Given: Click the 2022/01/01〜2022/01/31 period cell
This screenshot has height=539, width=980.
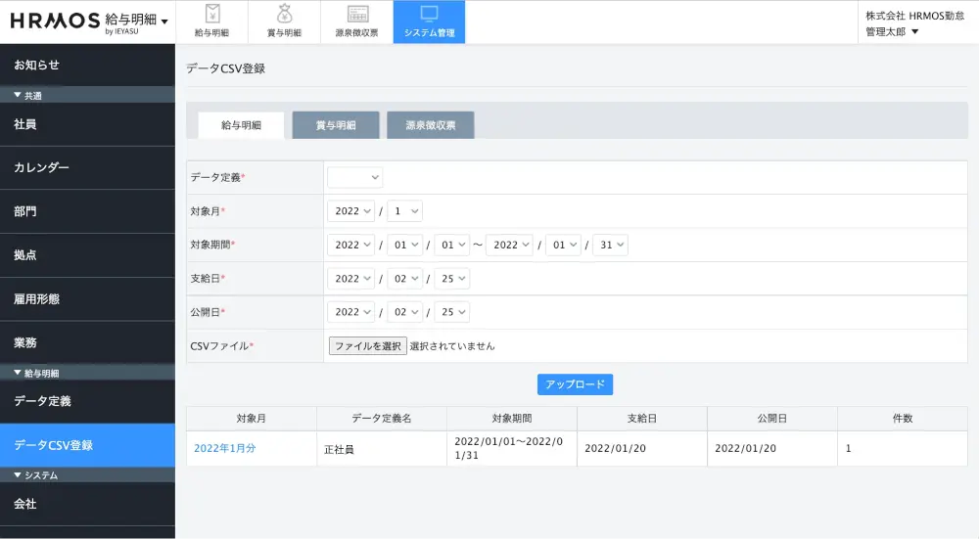Looking at the screenshot, I should point(512,448).
